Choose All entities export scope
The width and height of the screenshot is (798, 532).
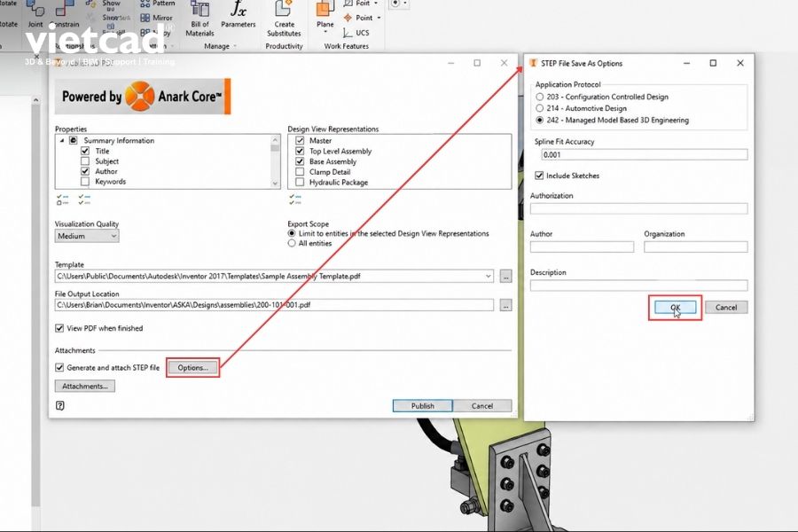[x=292, y=243]
